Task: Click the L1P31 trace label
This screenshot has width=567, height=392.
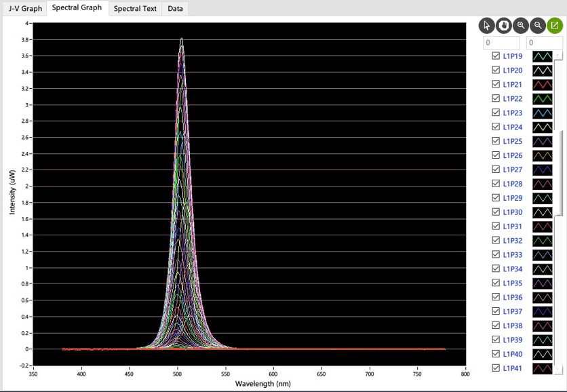Action: coord(512,227)
